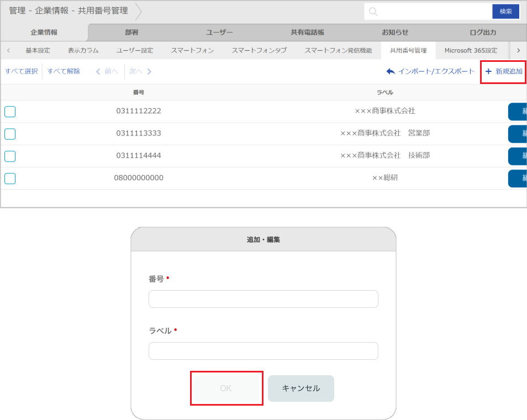
Task: Select the checkbox for ×××商事株式会社 営業部 row
Action: click(x=9, y=134)
